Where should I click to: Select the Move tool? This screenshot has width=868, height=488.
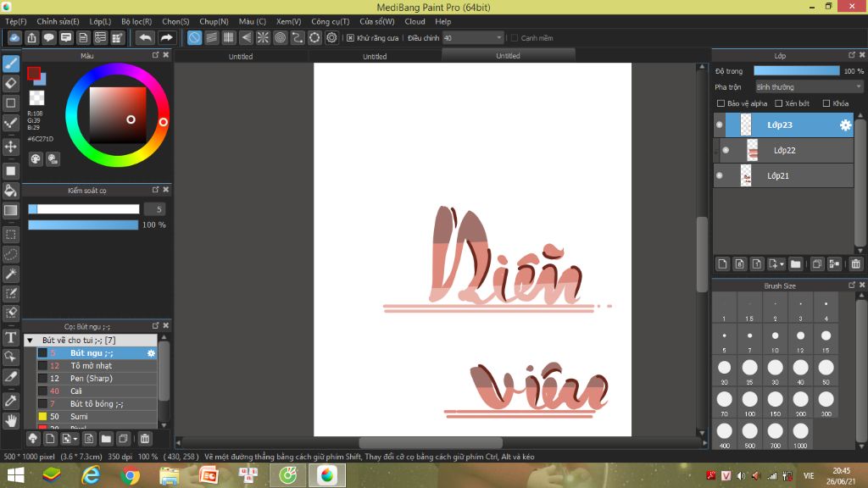[x=10, y=147]
